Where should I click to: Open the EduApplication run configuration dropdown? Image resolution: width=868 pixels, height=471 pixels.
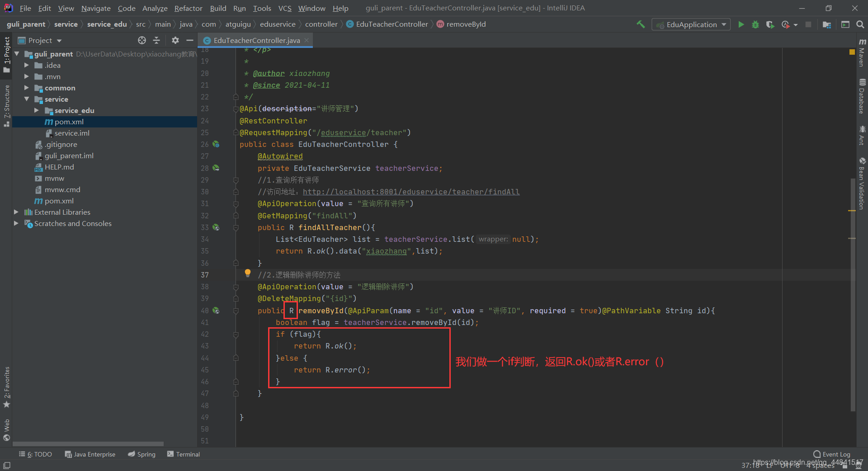pos(691,24)
